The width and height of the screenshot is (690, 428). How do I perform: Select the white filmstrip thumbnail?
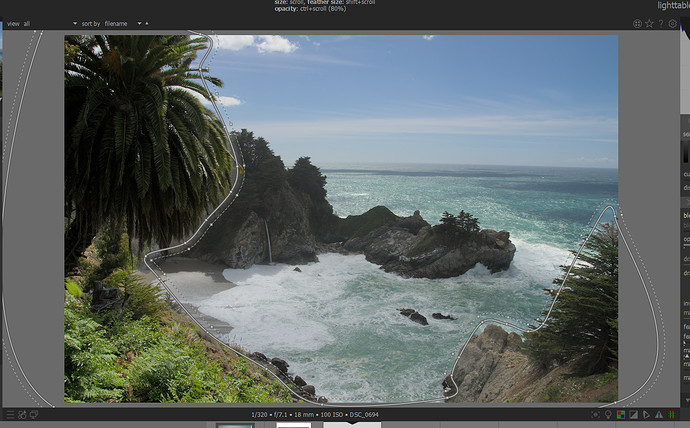click(293, 425)
